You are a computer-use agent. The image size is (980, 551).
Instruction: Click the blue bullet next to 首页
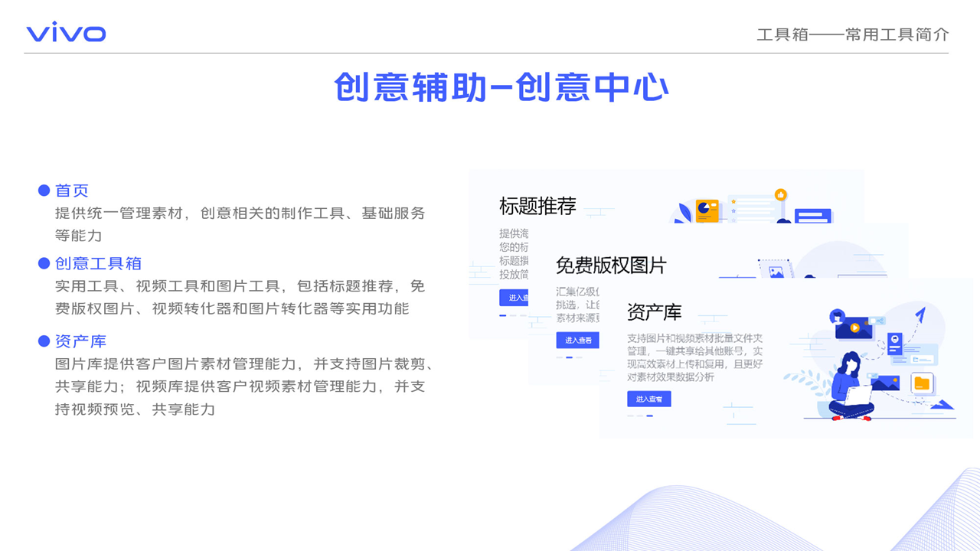44,191
